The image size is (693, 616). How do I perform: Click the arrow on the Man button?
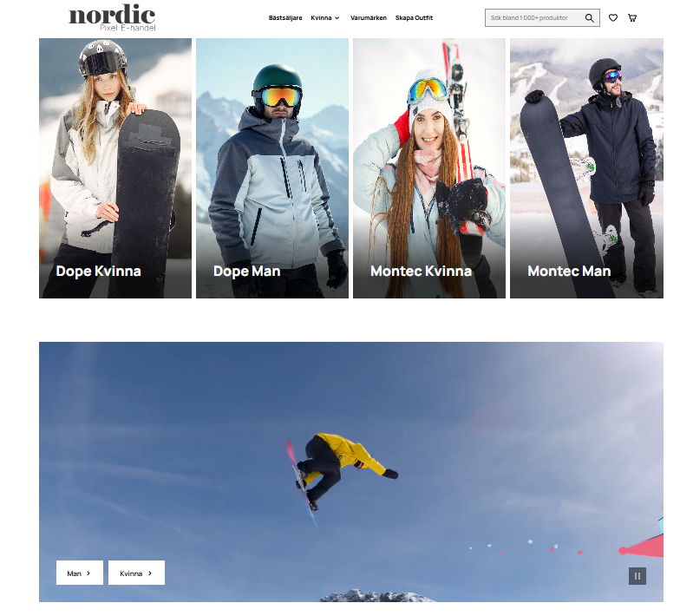tap(88, 573)
